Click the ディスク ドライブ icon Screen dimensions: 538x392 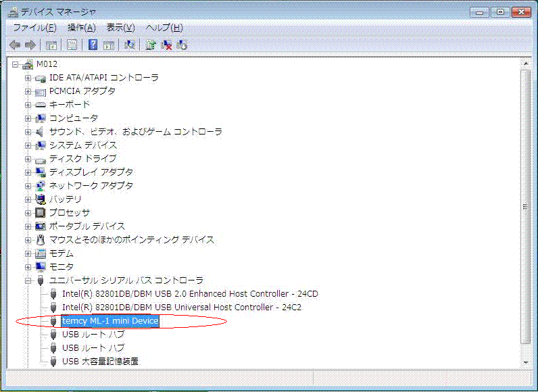[x=41, y=160]
